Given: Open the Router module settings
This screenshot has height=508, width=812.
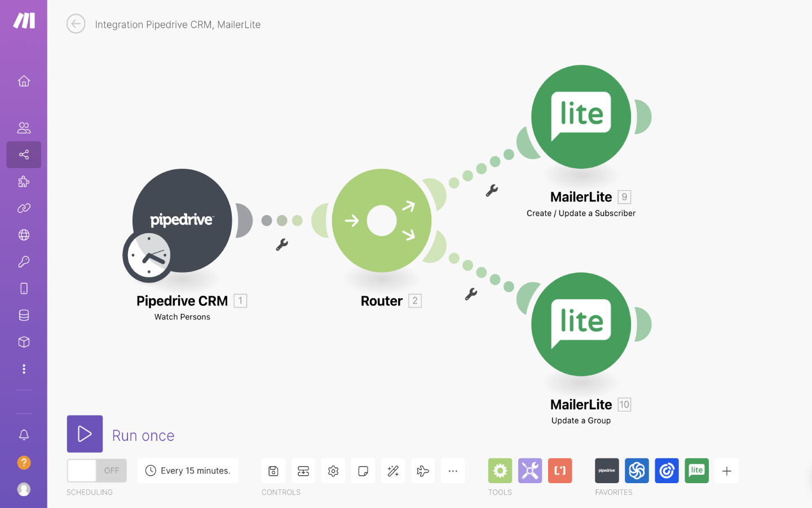Looking at the screenshot, I should pyautogui.click(x=382, y=220).
